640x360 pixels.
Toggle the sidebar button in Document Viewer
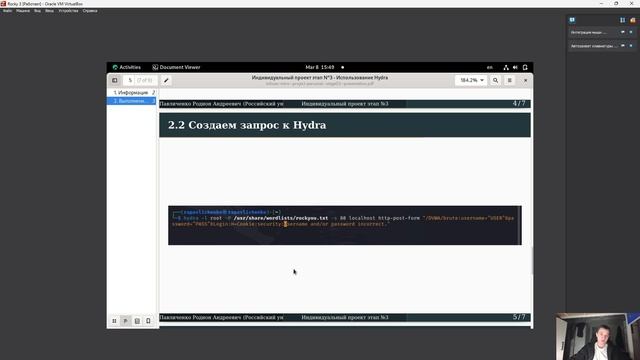(115, 80)
